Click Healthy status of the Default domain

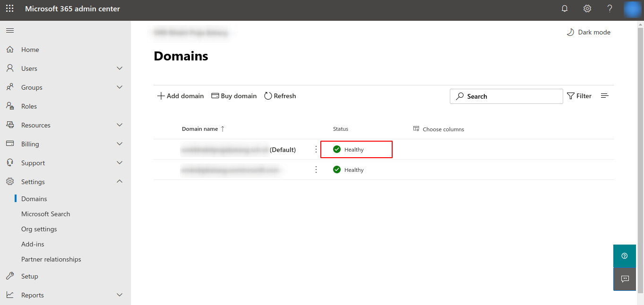[x=348, y=150]
